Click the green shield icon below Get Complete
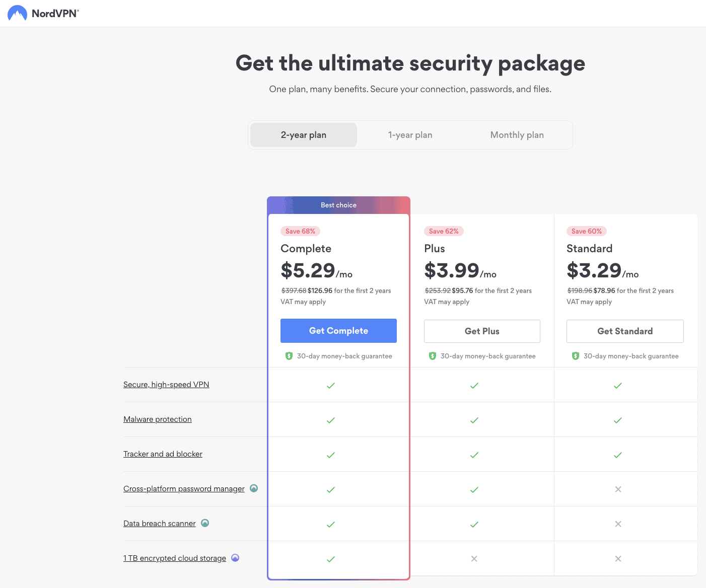The image size is (706, 588). [289, 356]
